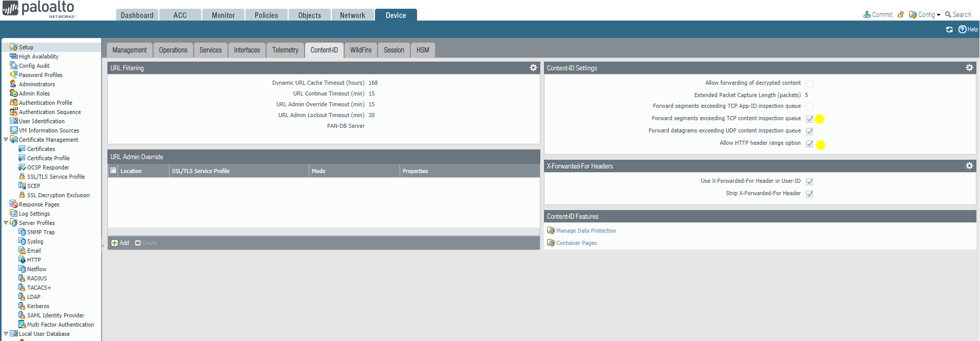
Task: Sort by SSL/TLS Service Profile column header
Action: pos(239,171)
